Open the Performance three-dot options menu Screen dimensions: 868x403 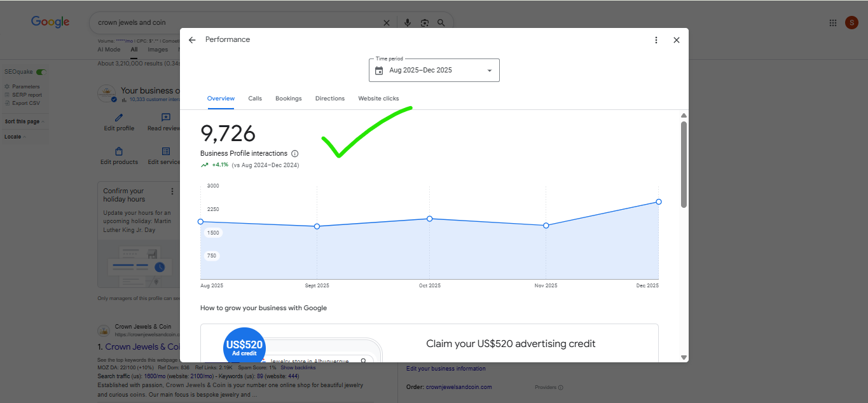point(656,40)
